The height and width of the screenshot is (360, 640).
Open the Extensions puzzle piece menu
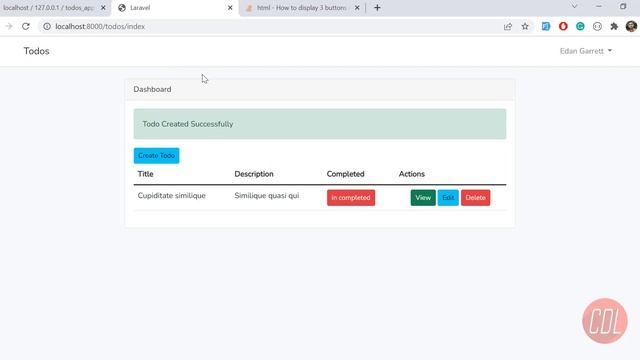coord(614,27)
